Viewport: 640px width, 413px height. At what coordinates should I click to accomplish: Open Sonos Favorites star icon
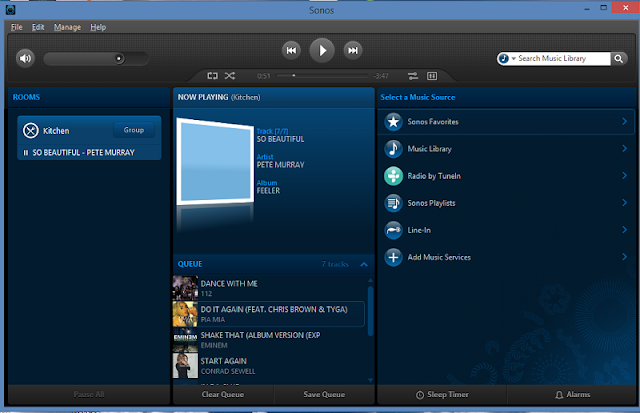[x=393, y=122]
